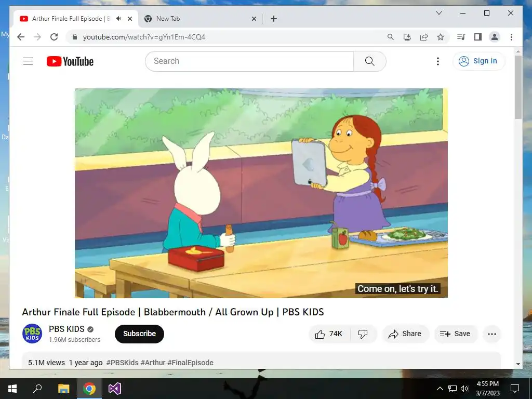Screen dimensions: 532x399
Task: Reload the YouTube page
Action: (x=54, y=37)
